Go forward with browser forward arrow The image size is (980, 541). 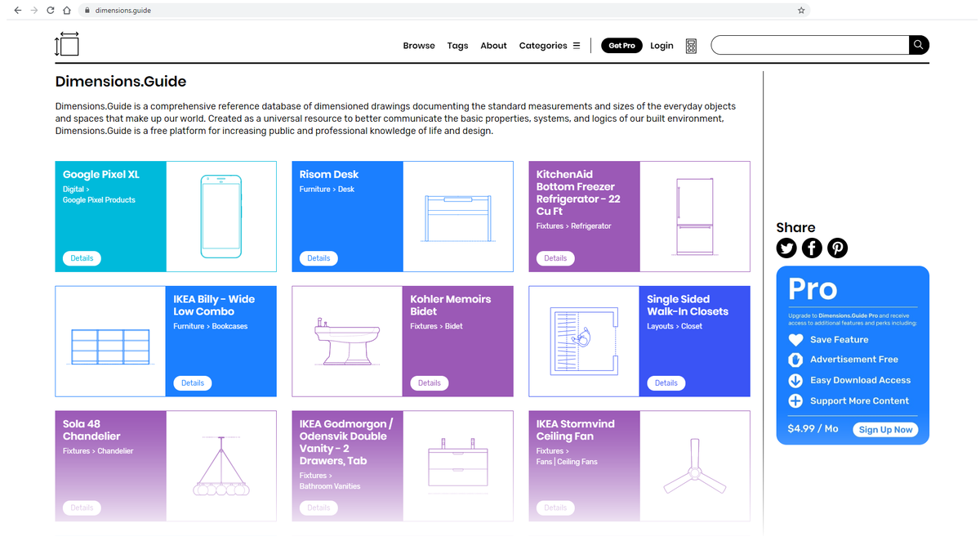(x=33, y=10)
